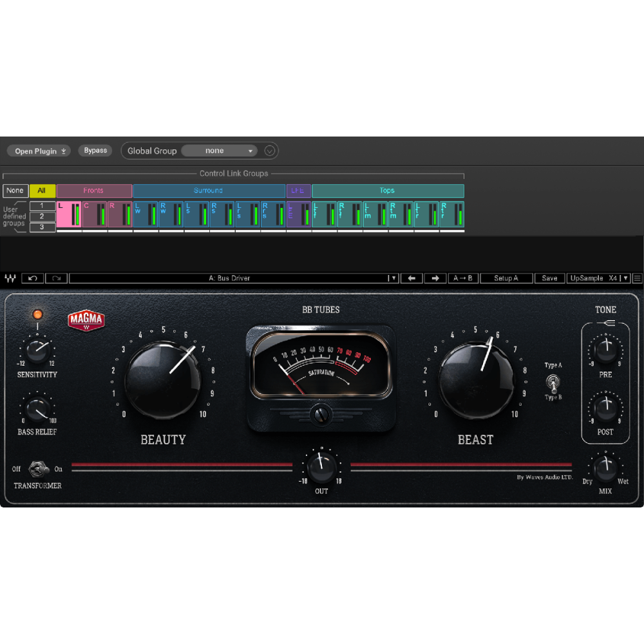Select the Surround link group tab
Image resolution: width=644 pixels, height=644 pixels.
pyautogui.click(x=209, y=191)
